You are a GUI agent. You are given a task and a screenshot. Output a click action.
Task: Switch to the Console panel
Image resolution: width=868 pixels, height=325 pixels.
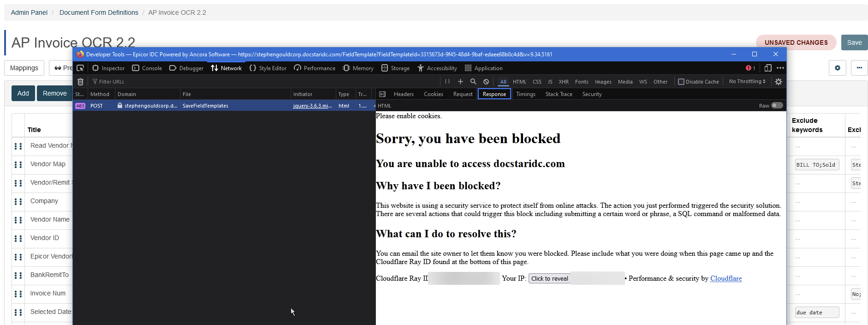pos(147,68)
